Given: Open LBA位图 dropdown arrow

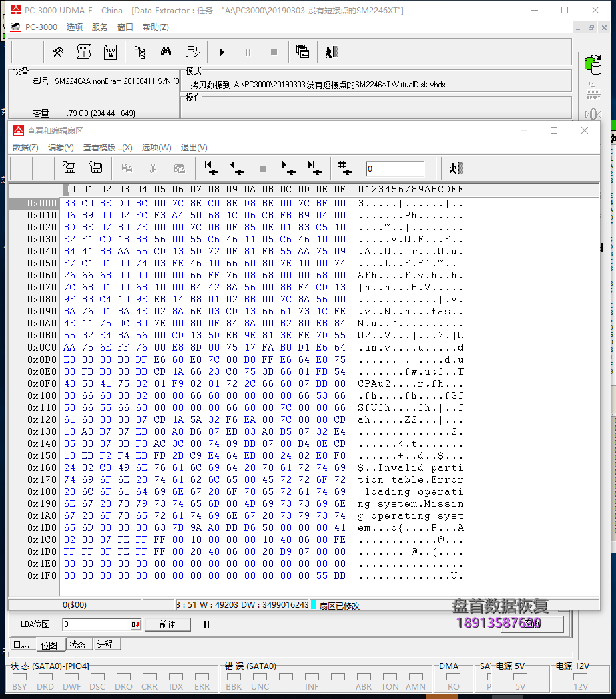Looking at the screenshot, I should pyautogui.click(x=136, y=624).
